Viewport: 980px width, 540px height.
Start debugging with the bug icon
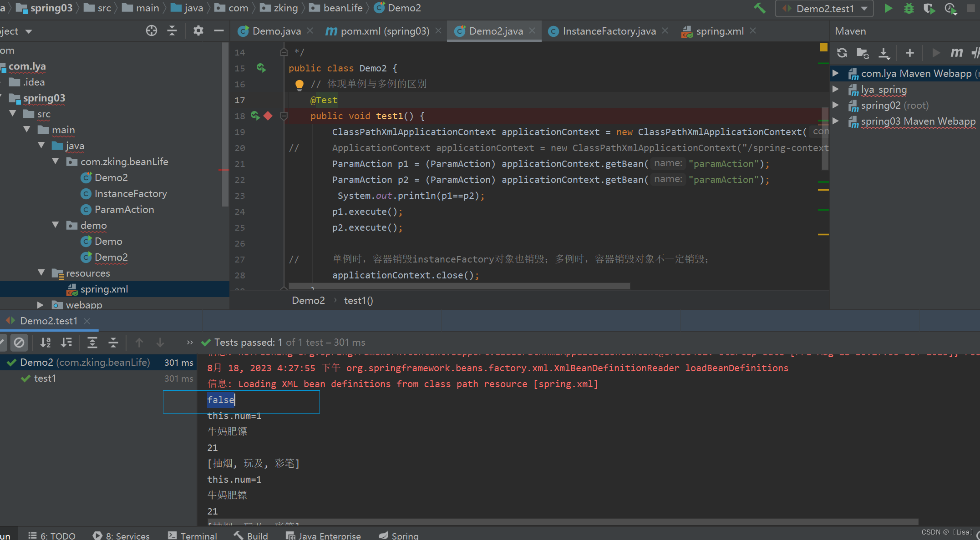coord(909,8)
